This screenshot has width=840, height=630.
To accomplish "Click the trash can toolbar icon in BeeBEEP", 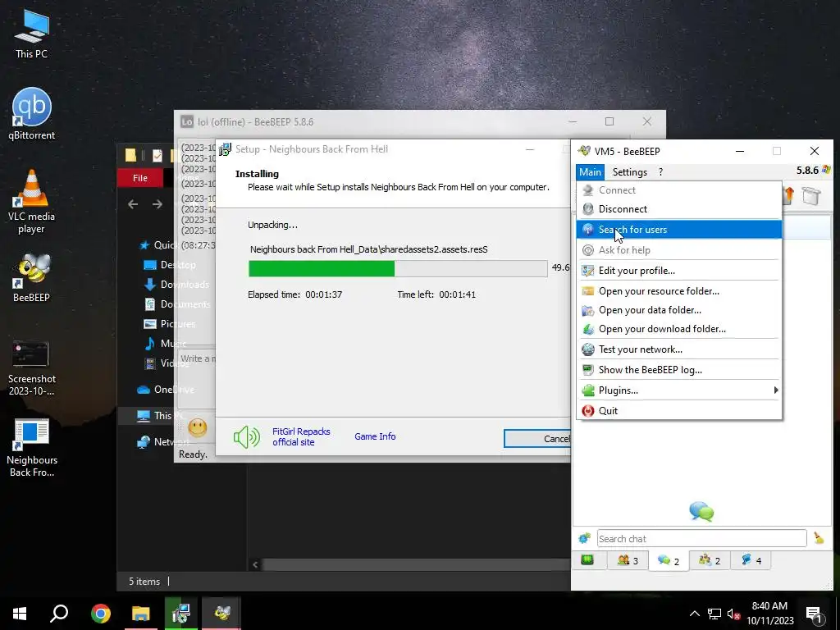I will [x=811, y=195].
